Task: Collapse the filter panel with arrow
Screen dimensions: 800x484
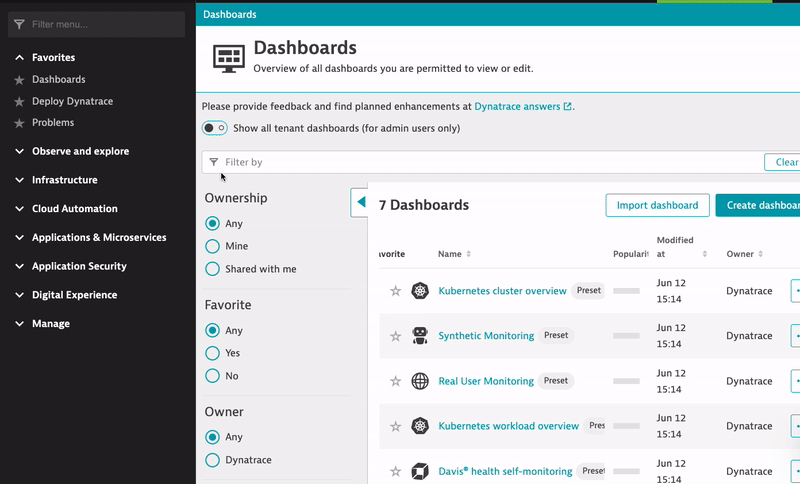Action: 360,202
